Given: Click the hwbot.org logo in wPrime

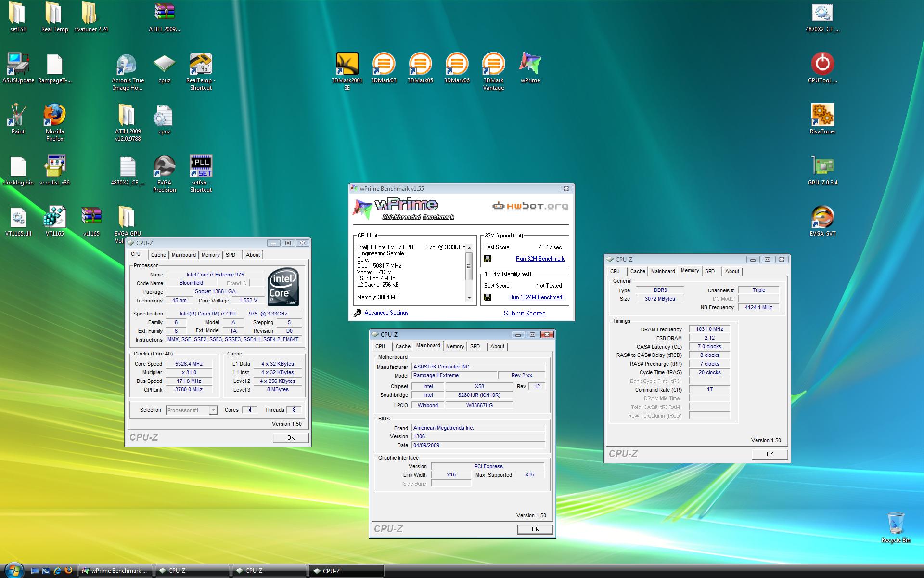Looking at the screenshot, I should pos(530,206).
